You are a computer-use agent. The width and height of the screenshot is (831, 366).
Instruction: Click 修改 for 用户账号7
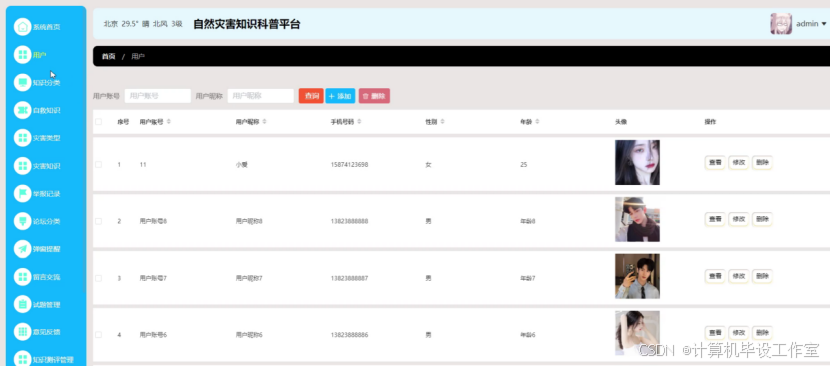pos(738,276)
